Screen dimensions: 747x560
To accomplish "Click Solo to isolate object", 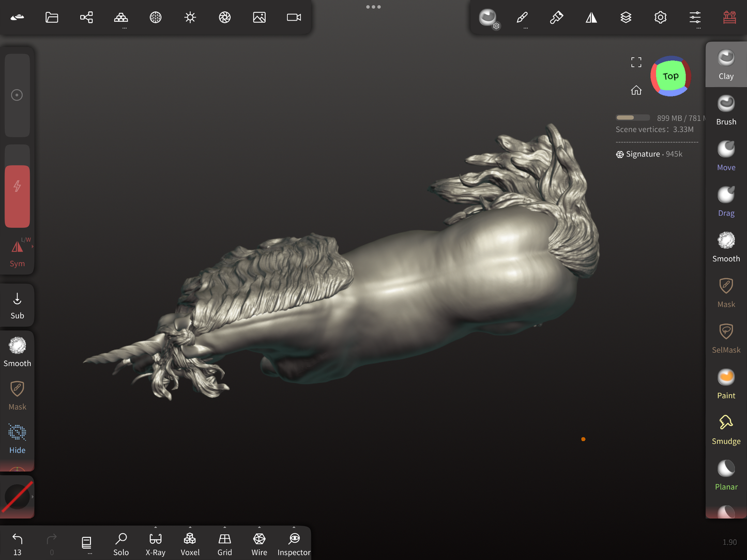I will point(121,544).
